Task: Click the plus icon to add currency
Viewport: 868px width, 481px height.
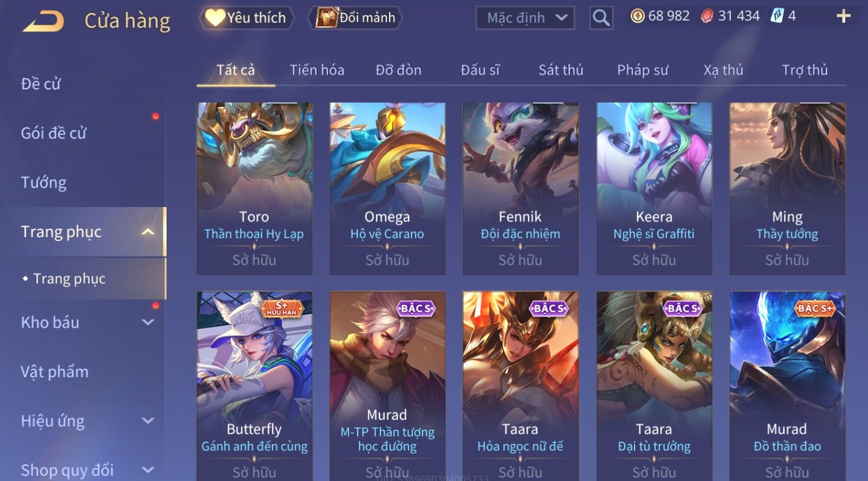Action: click(843, 16)
